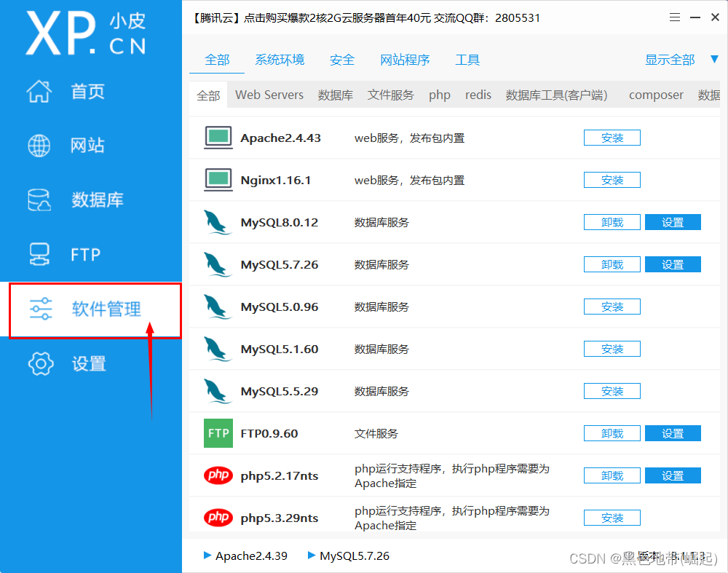Click the 设置 gear icon in sidebar

(40, 363)
